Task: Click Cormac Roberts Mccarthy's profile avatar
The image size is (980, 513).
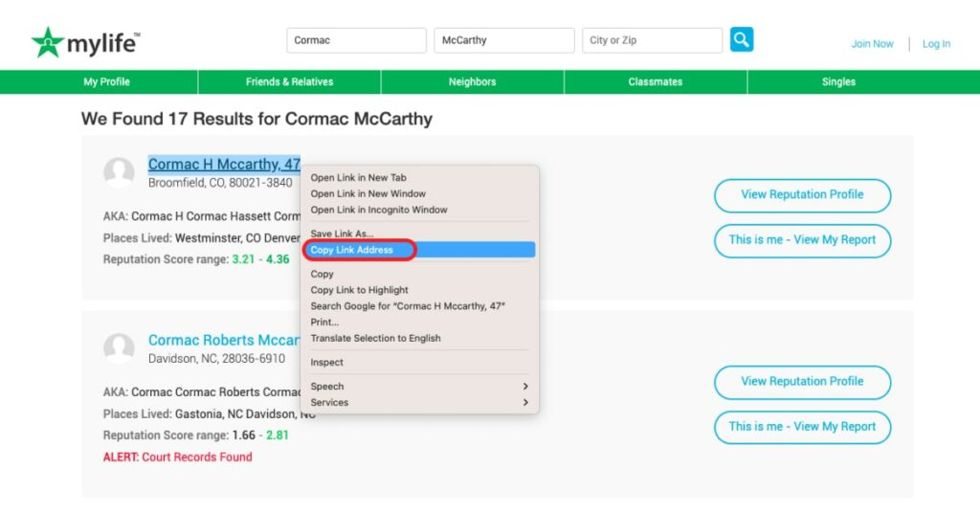Action: click(119, 348)
